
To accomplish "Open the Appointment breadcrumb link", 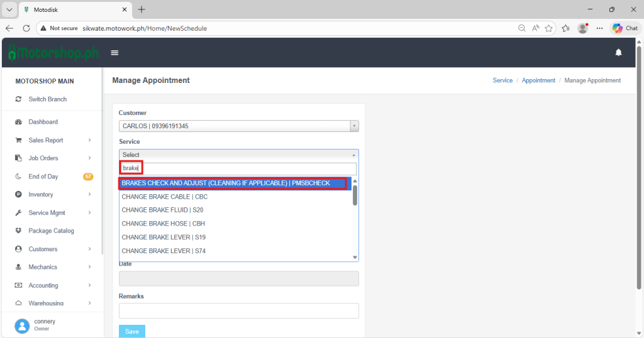I will [x=538, y=80].
